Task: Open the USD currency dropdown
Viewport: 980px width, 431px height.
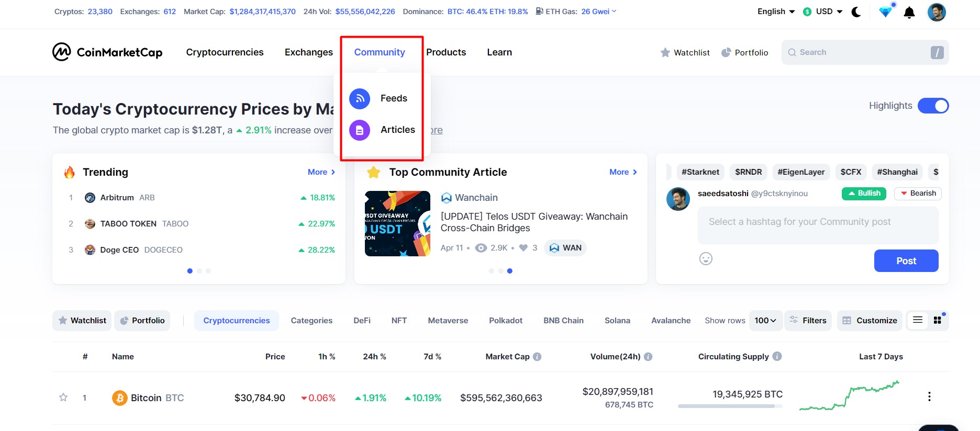Action: click(x=823, y=12)
